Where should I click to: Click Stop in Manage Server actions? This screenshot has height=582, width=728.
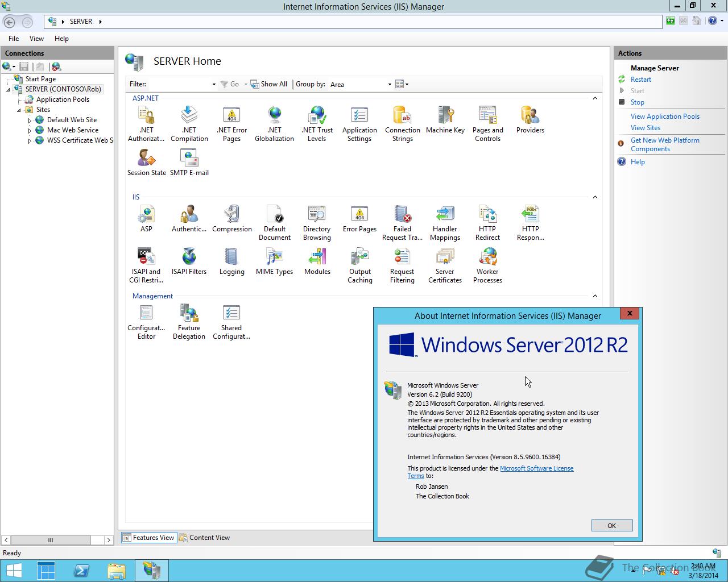[638, 102]
